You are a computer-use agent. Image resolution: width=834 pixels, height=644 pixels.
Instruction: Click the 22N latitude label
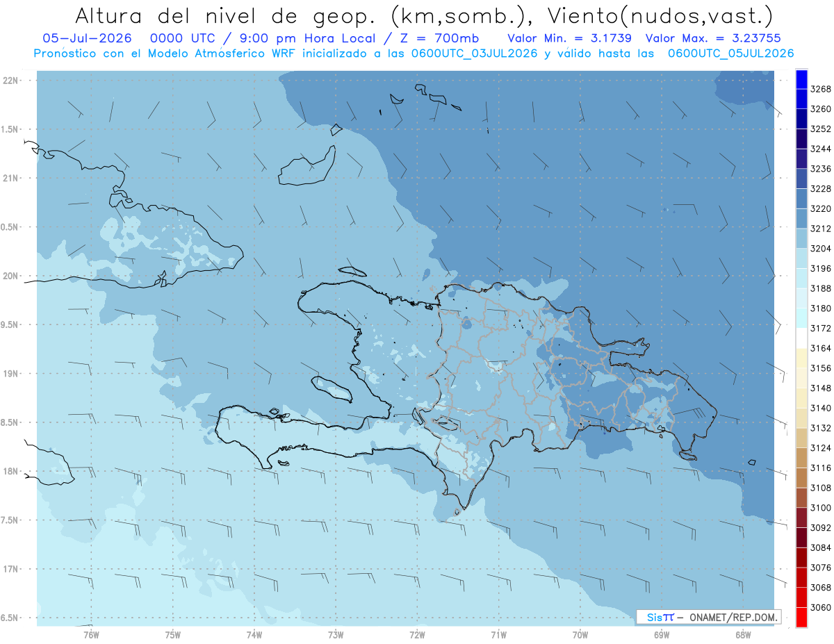tap(10, 81)
